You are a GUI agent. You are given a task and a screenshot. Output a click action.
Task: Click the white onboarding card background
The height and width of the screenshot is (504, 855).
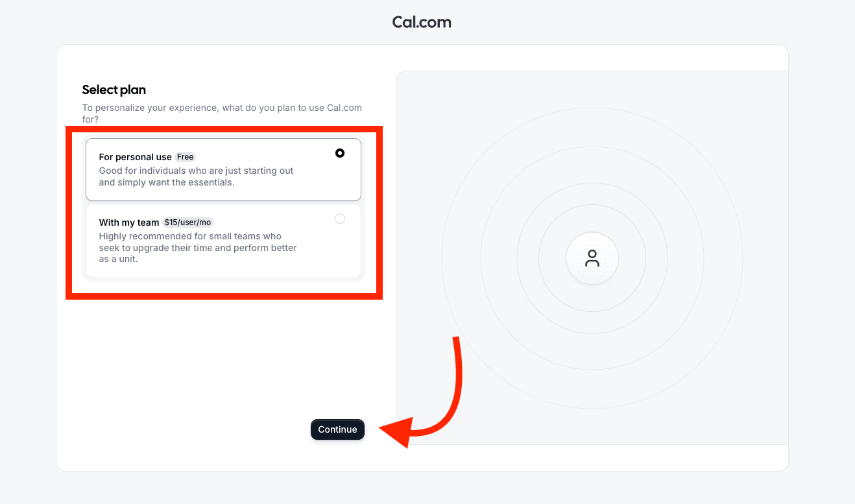tap(195, 357)
